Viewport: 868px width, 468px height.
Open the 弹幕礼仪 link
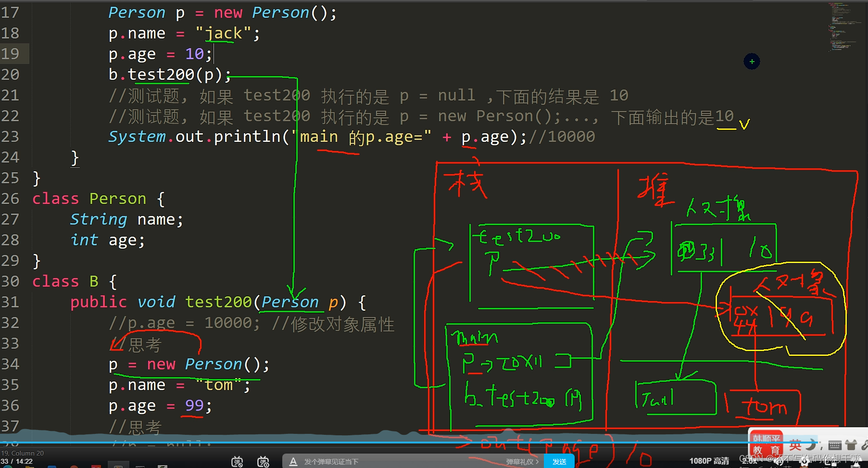pos(522,462)
